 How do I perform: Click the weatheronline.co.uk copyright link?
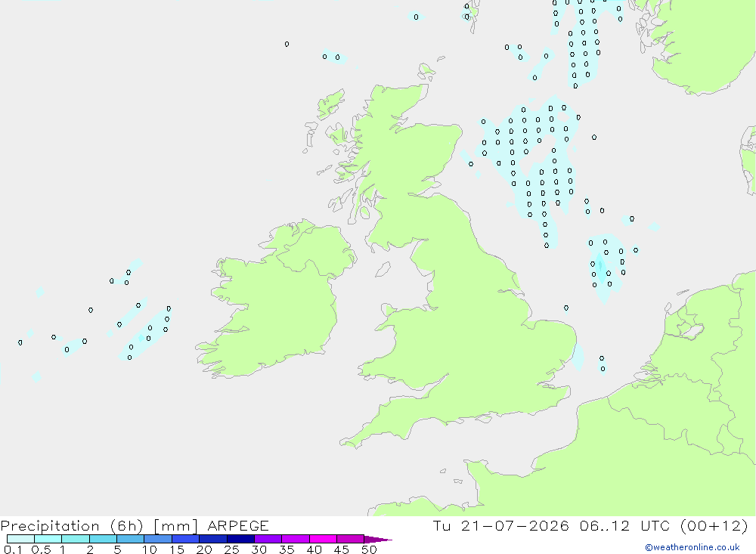(692, 547)
